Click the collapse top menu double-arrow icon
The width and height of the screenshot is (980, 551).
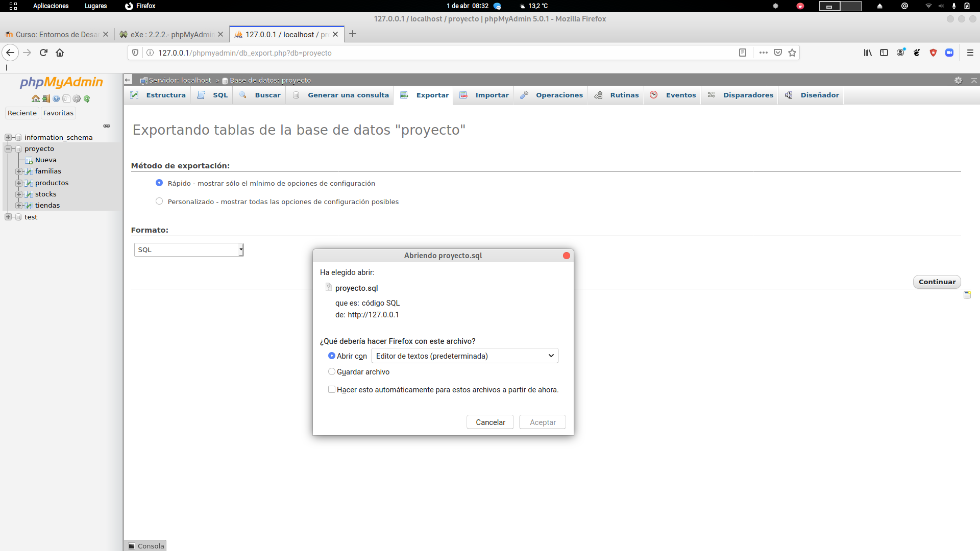tap(974, 81)
